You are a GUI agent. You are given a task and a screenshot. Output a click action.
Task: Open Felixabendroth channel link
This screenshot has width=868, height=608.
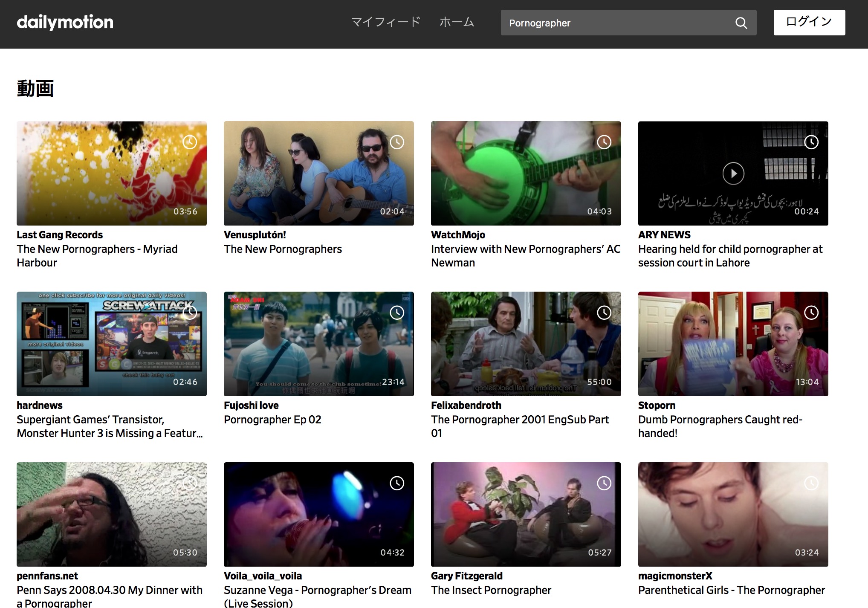click(466, 405)
